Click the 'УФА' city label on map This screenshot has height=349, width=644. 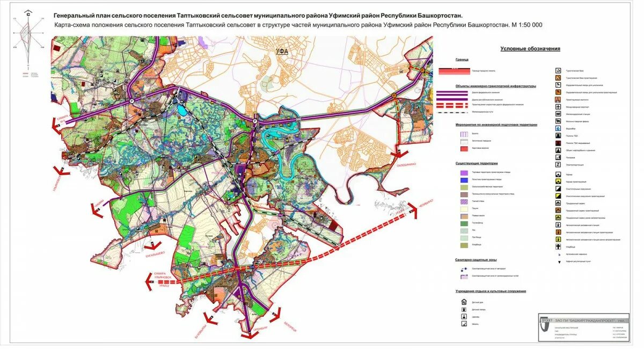(x=282, y=52)
